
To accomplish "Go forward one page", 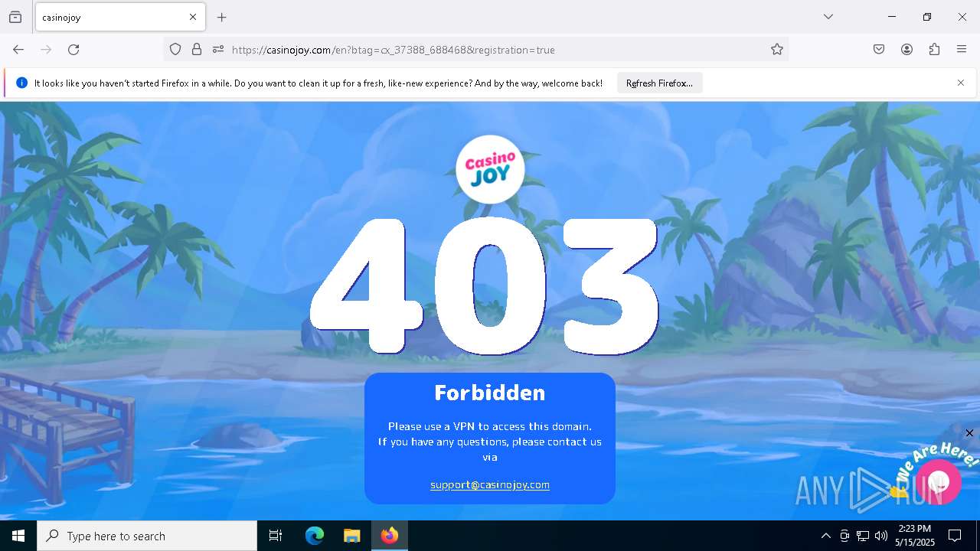I will pos(46,50).
